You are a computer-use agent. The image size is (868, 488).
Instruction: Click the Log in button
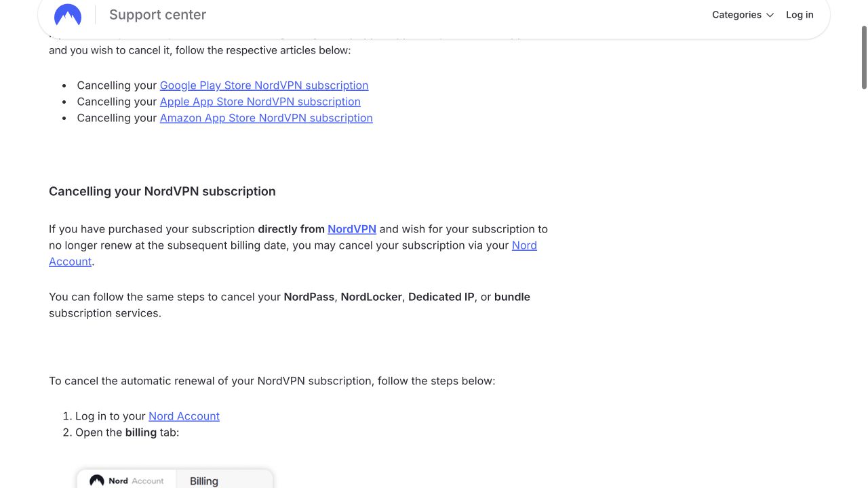pyautogui.click(x=800, y=15)
